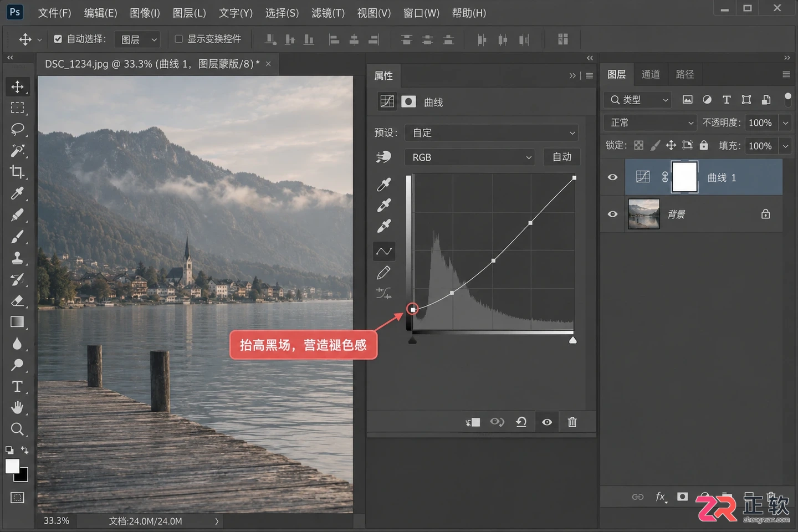Screen dimensions: 798x532
Task: Select the Rectangular Marquee tool
Action: tap(17, 108)
